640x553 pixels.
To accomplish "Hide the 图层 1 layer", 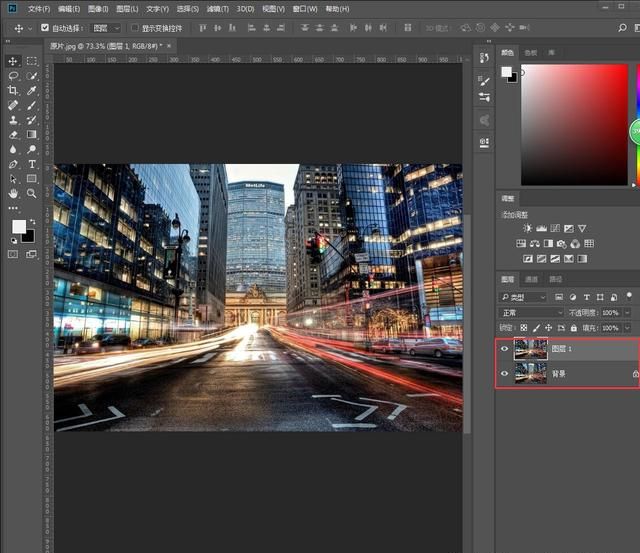I will (504, 349).
